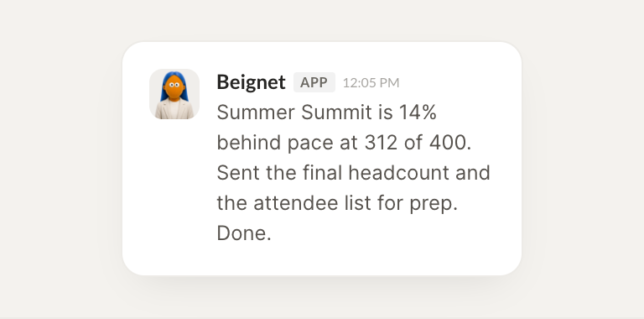Click the APP badge next to Beignet
Screen dimensions: 644x319
(x=314, y=82)
